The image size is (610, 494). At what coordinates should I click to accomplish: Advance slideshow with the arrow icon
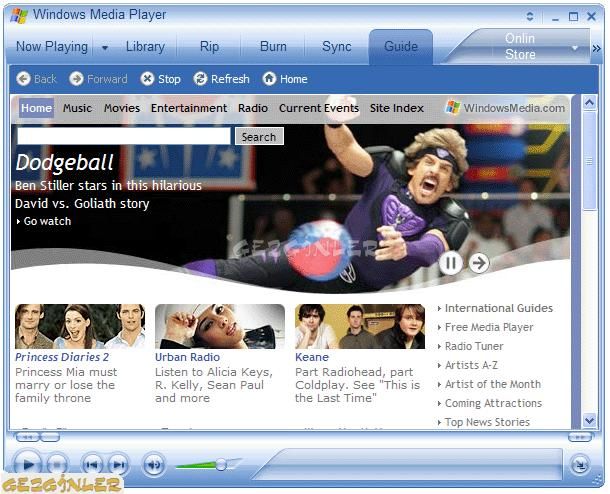pos(479,263)
